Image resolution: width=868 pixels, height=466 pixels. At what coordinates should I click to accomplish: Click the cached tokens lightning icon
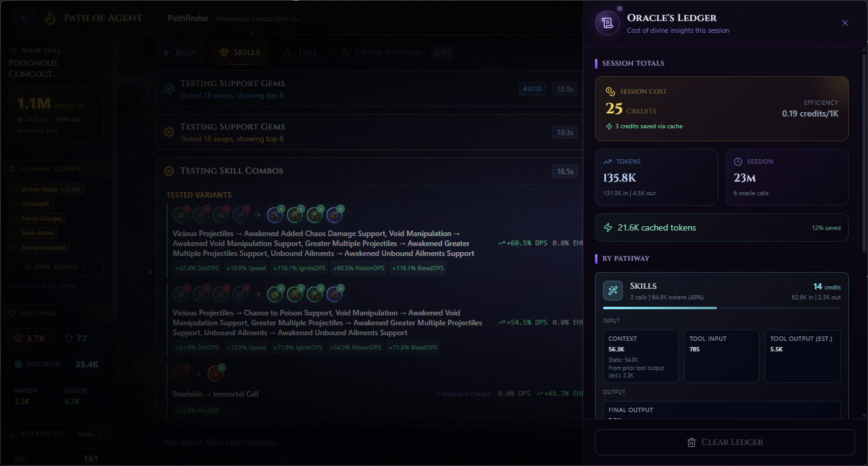pos(608,227)
